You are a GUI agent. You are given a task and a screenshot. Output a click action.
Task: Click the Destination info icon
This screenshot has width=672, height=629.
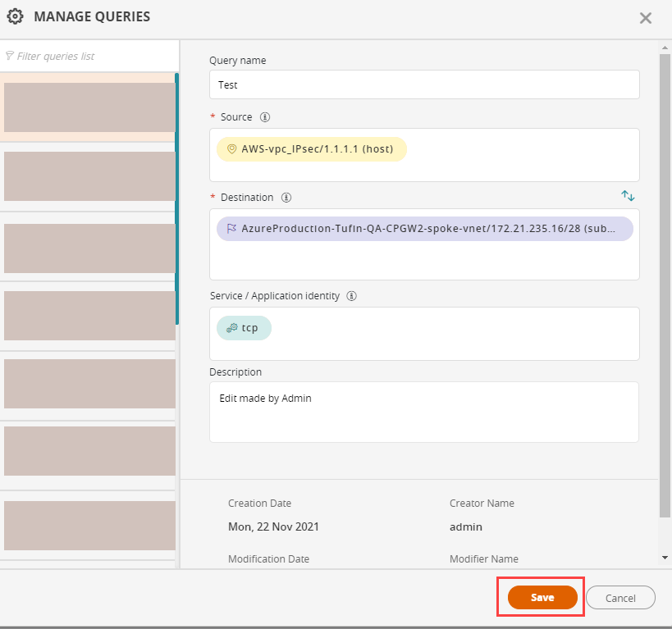[x=286, y=198]
